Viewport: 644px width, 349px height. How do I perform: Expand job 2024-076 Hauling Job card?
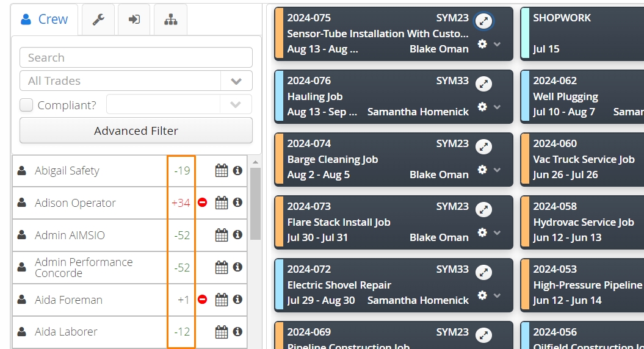(484, 84)
